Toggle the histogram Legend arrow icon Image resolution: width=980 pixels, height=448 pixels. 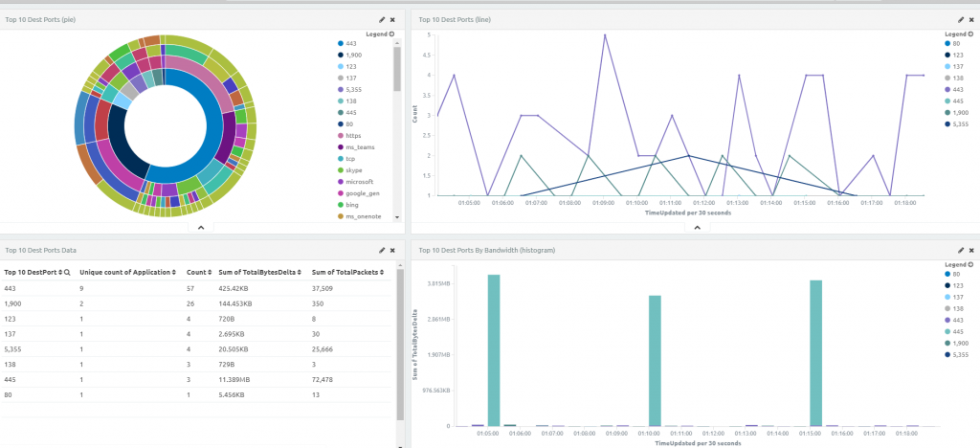tap(971, 265)
